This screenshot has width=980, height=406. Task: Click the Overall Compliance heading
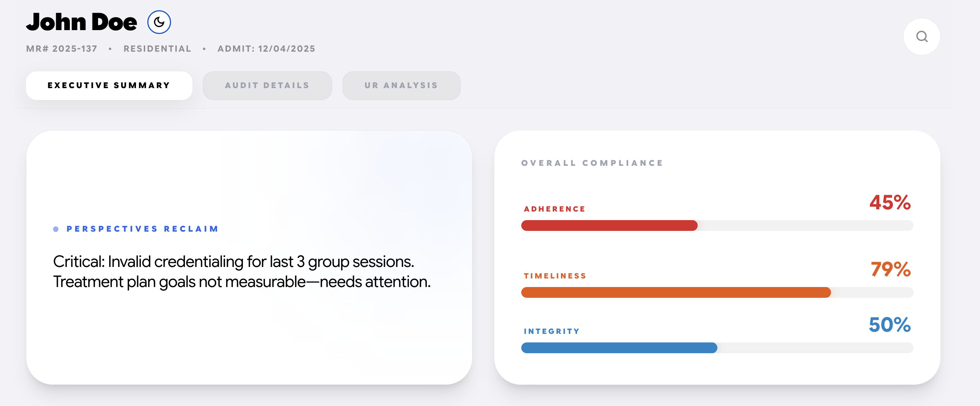(x=592, y=163)
